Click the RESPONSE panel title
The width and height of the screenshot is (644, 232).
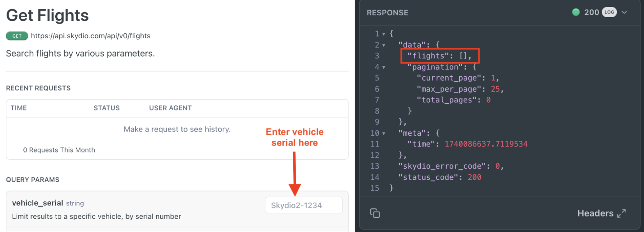(x=387, y=13)
